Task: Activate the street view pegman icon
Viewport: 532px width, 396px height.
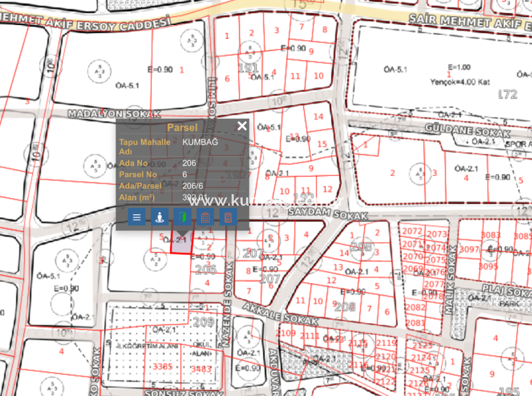Action: pos(159,217)
